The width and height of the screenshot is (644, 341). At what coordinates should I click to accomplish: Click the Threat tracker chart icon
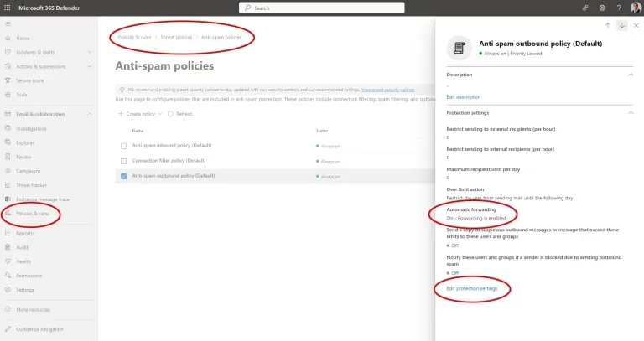click(8, 185)
